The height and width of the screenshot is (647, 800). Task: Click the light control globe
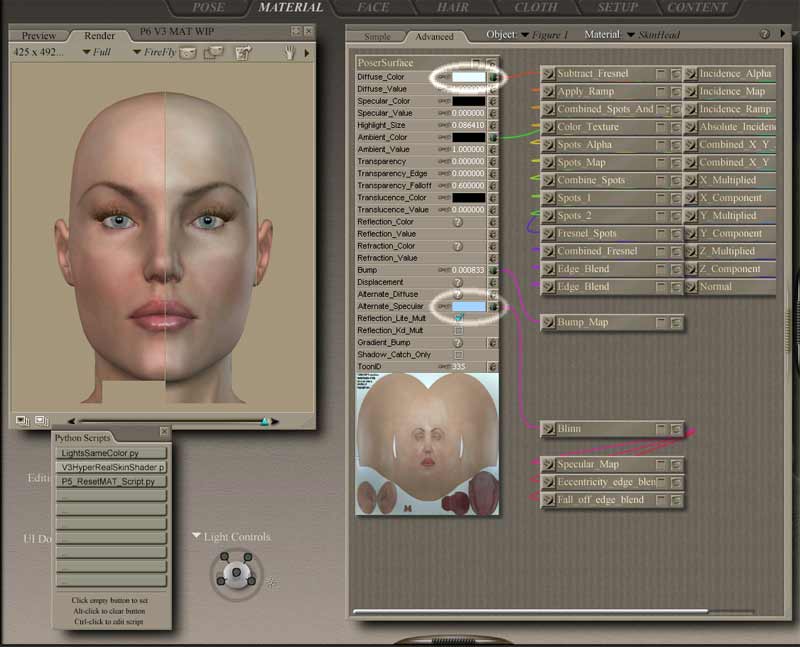[x=236, y=573]
